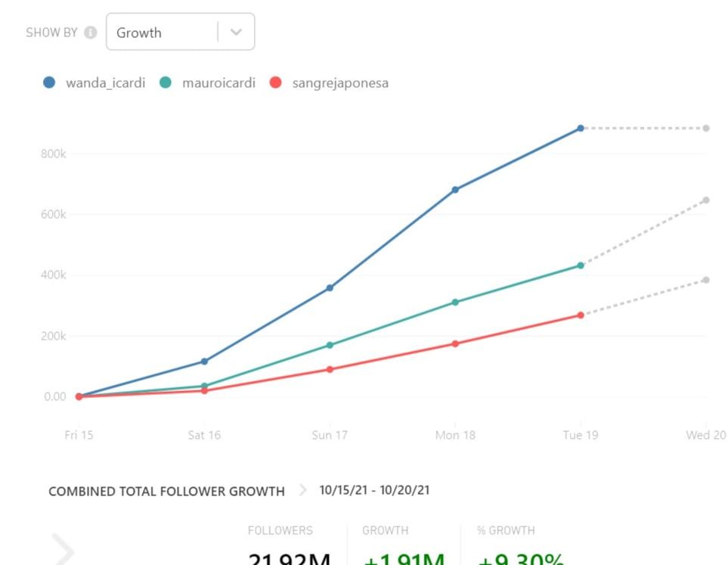Click the blue wanda_icardi legend dot
Viewport: 728px width, 565px height.
pyautogui.click(x=50, y=83)
